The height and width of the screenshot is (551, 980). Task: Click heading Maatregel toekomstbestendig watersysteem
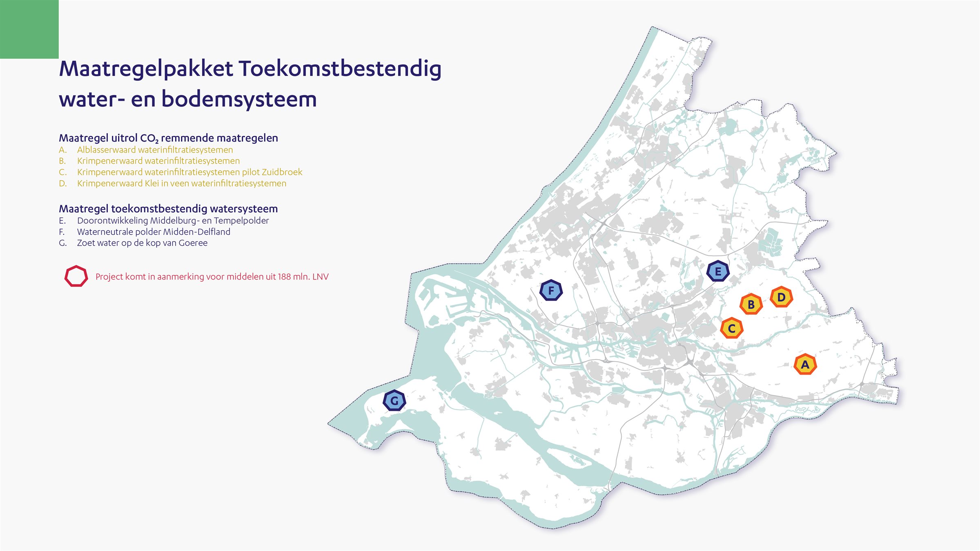(168, 209)
